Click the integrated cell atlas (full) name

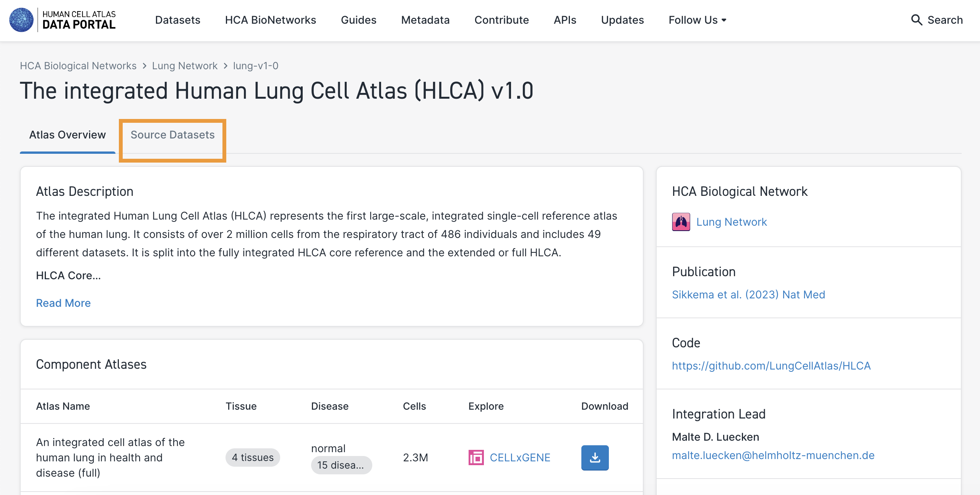(110, 458)
